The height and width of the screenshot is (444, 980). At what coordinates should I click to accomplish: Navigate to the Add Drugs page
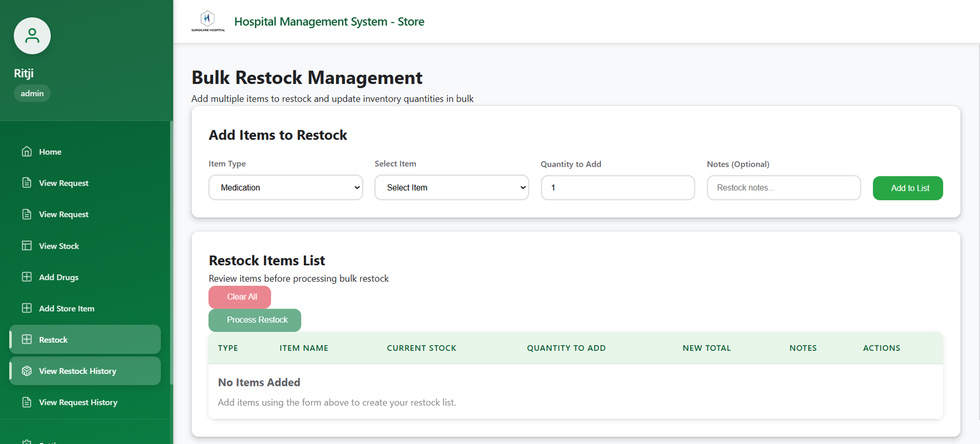[59, 277]
